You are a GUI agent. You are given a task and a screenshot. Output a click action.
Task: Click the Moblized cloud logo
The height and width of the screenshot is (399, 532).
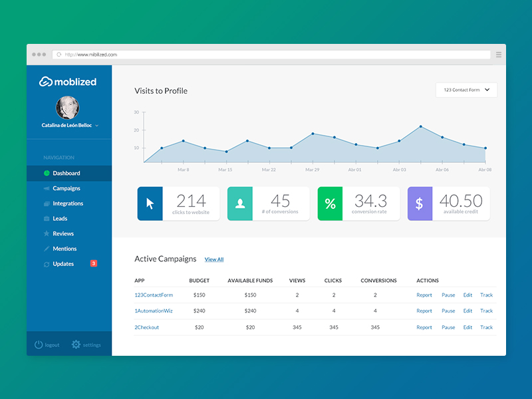coord(46,82)
